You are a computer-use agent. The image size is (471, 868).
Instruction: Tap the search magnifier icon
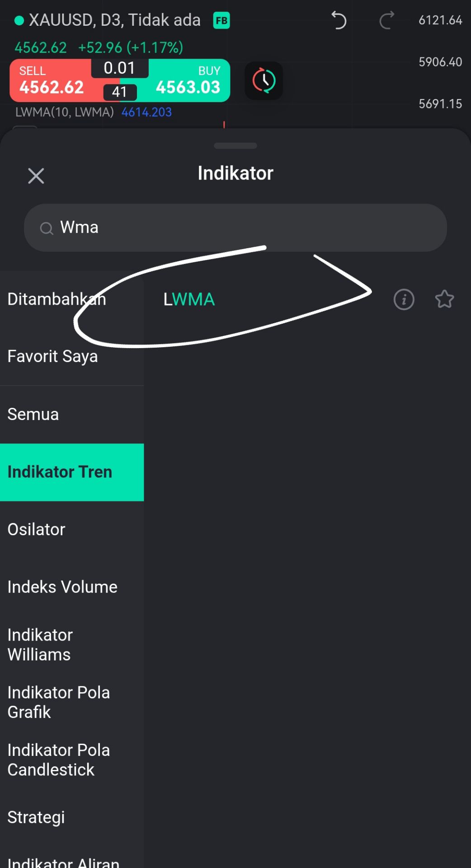coord(47,228)
